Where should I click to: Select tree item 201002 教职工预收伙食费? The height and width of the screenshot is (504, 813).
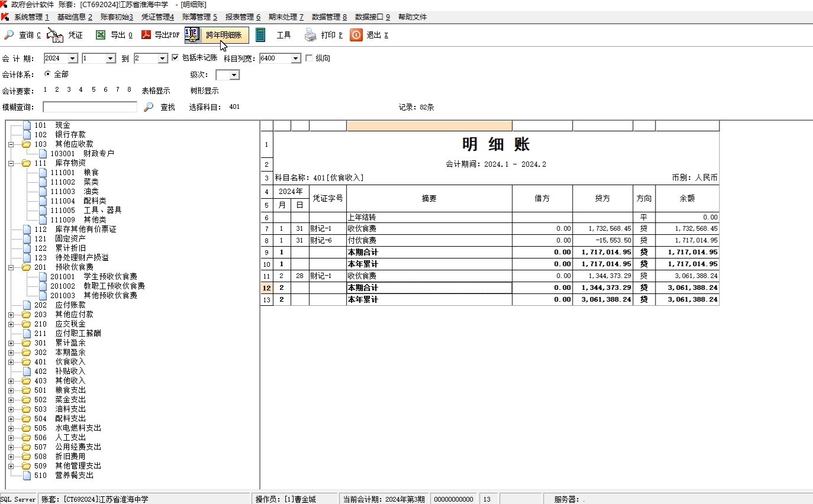tap(98, 286)
